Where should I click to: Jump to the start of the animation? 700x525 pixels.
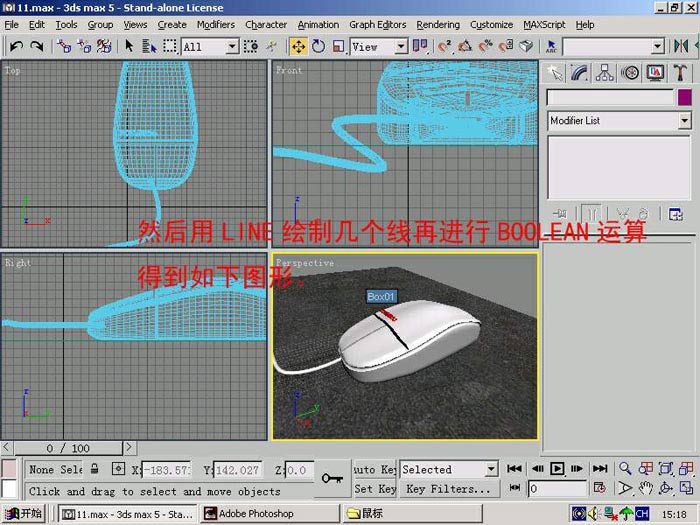(514, 468)
